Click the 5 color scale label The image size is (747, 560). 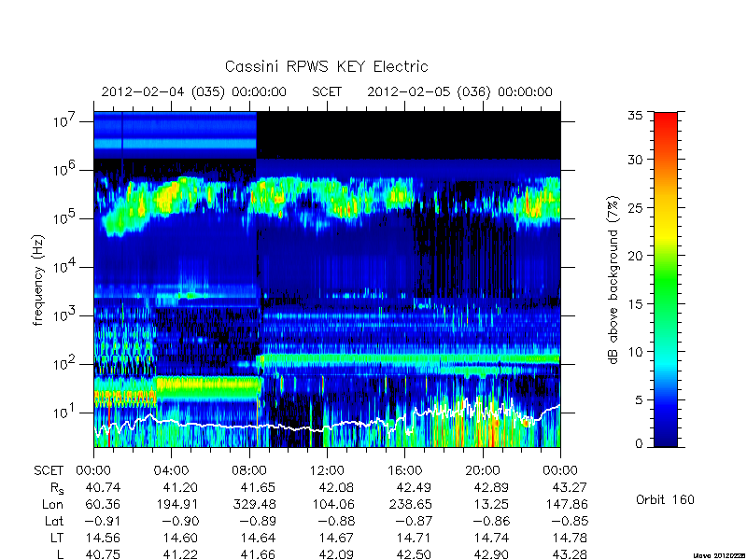(639, 400)
